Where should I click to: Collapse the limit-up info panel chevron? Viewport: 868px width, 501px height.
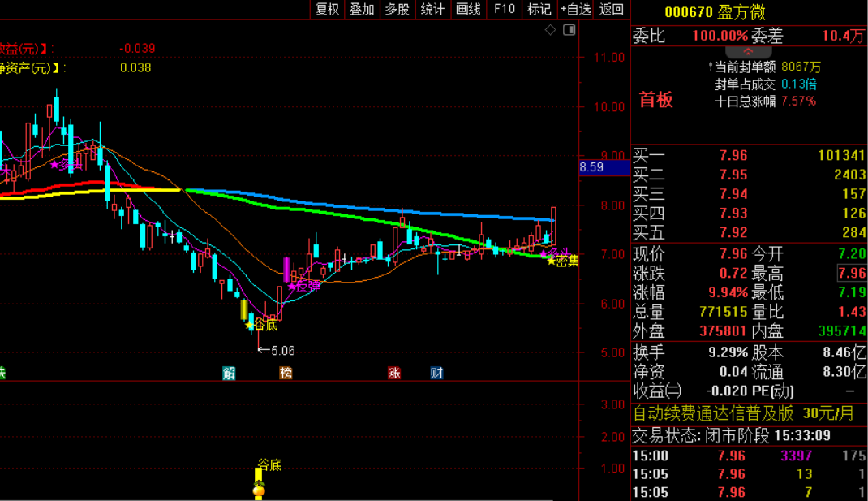pyautogui.click(x=748, y=51)
